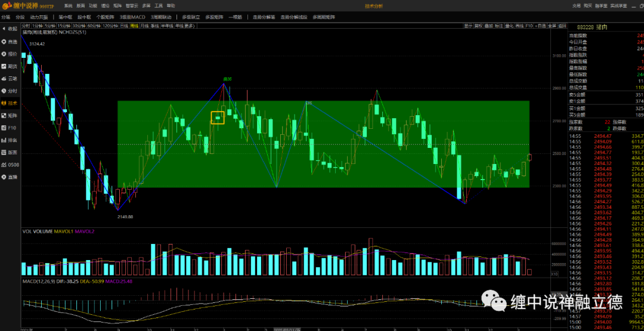Toggle 分笔 in toolbar
The height and width of the screenshot is (331, 644).
[6, 17]
